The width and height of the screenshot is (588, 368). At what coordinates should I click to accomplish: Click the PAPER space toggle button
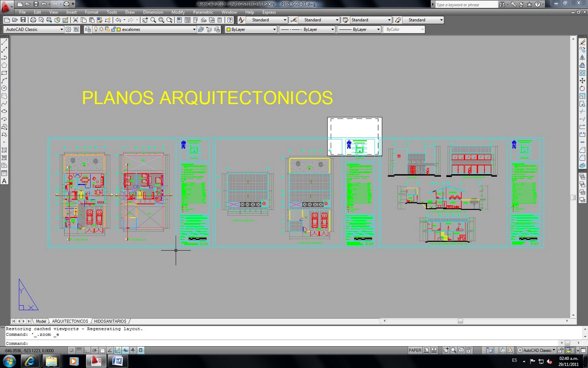[x=415, y=350]
